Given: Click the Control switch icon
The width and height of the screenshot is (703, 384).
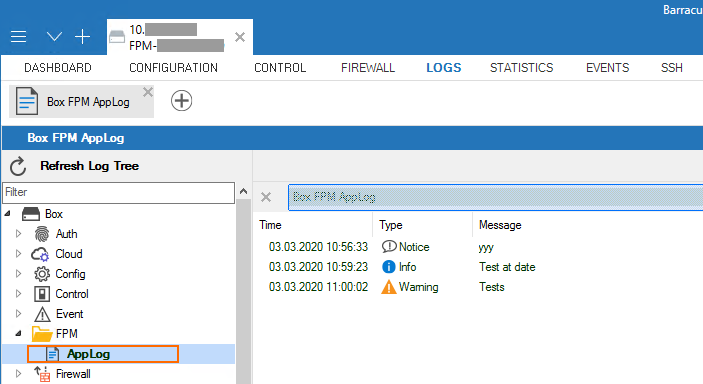Looking at the screenshot, I should pyautogui.click(x=42, y=294).
